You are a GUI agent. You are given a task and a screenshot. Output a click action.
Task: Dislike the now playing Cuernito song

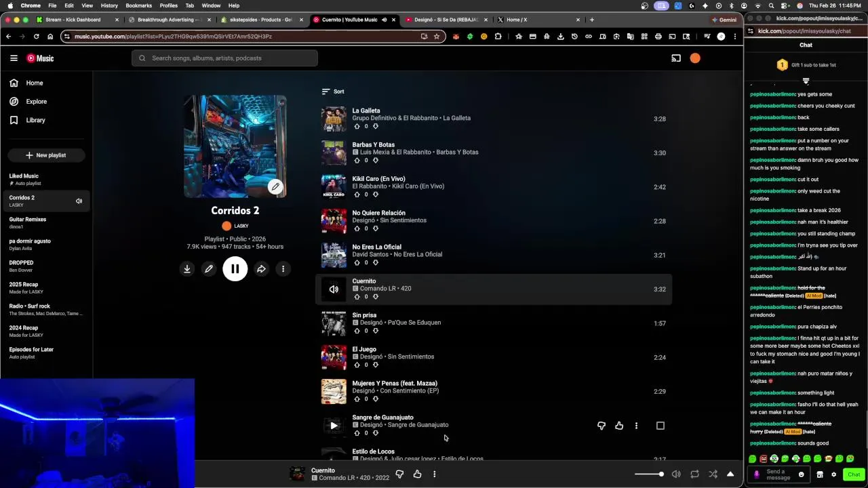tap(399, 474)
